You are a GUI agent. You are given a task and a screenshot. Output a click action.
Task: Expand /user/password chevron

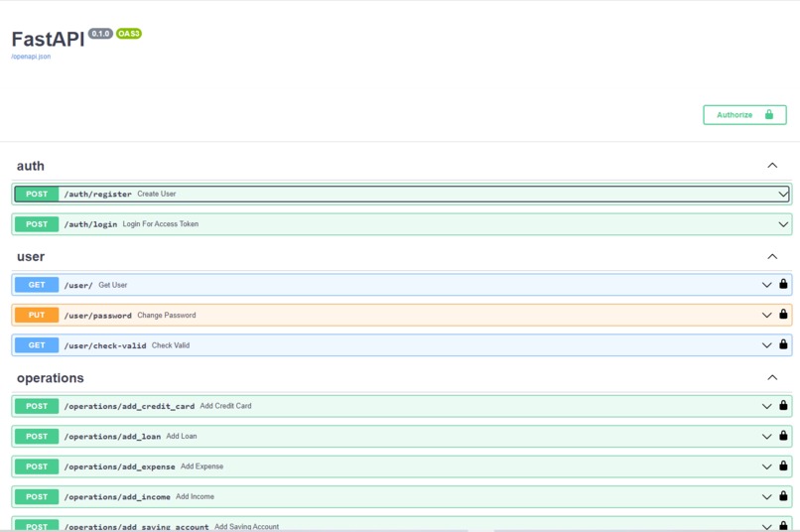pyautogui.click(x=767, y=316)
